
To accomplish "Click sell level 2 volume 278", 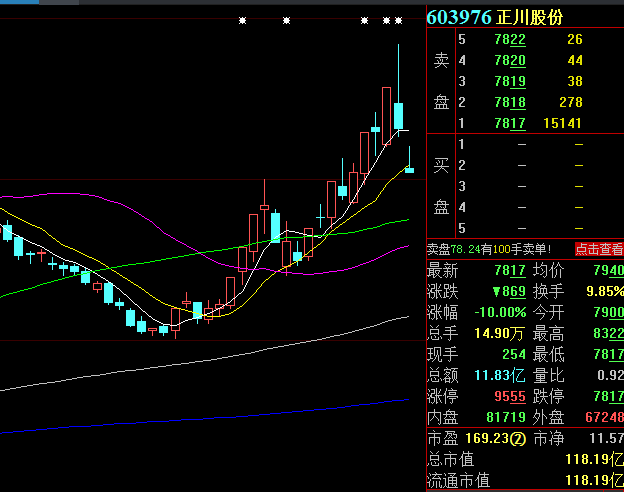I will pyautogui.click(x=571, y=102).
